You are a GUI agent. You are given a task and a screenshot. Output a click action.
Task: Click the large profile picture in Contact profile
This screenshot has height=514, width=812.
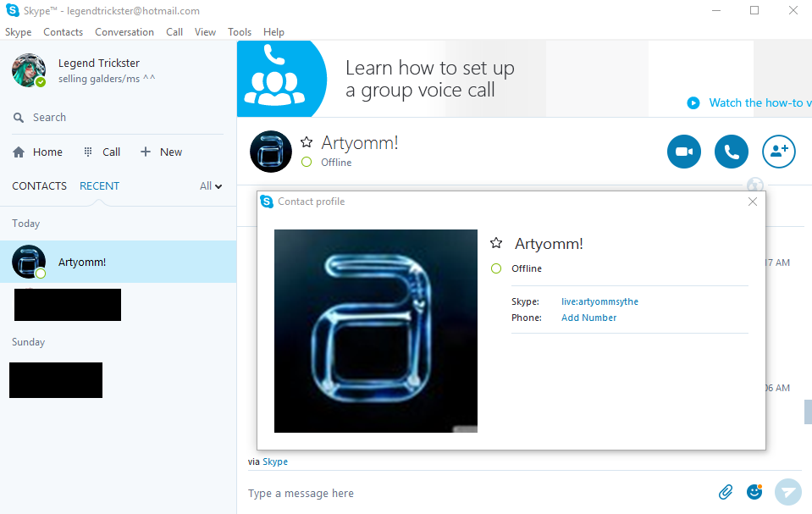click(x=376, y=331)
